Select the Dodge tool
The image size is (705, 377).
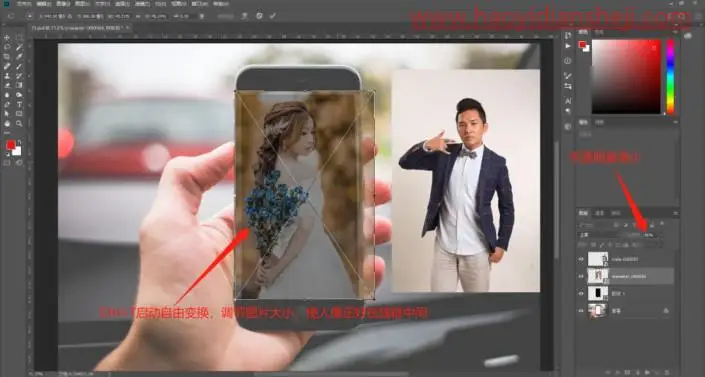click(x=19, y=95)
